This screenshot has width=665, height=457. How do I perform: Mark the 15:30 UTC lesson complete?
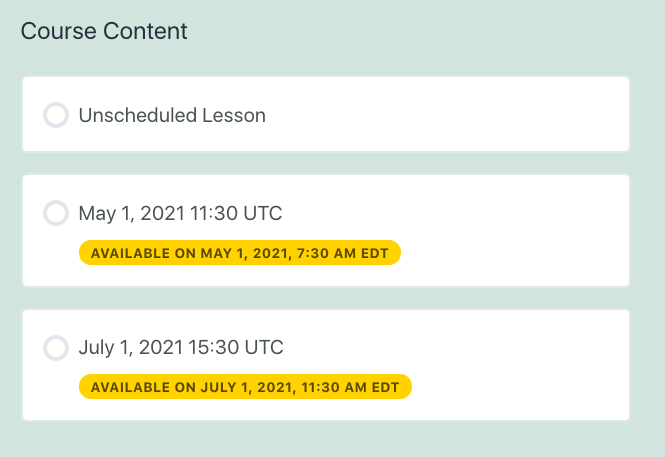[x=56, y=348]
